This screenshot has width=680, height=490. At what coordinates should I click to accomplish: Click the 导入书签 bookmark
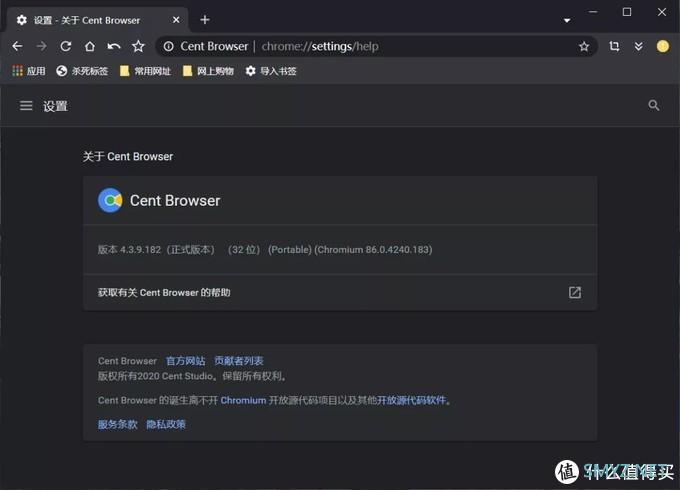coord(271,71)
